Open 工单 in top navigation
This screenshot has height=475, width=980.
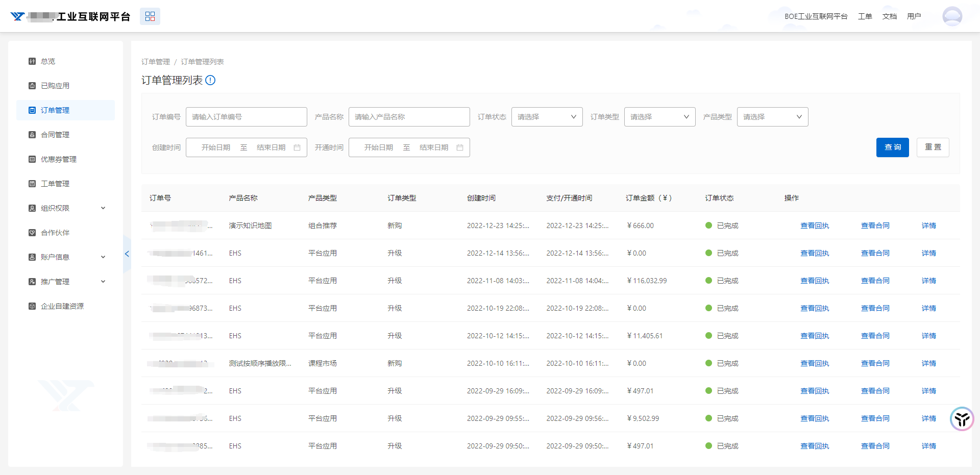(865, 16)
